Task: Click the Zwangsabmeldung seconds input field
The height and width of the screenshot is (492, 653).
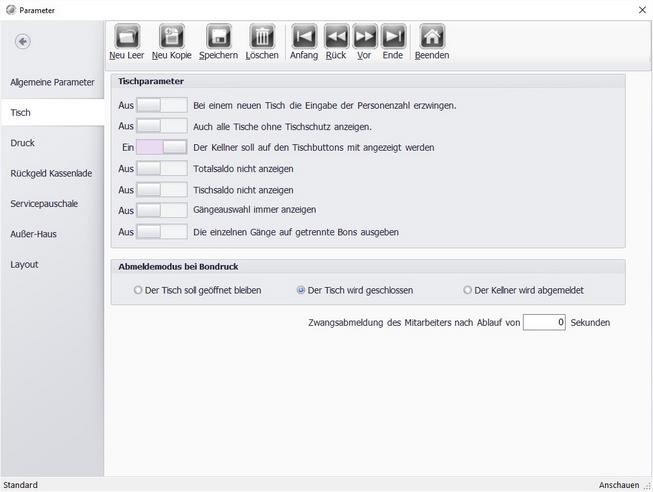Action: click(x=544, y=322)
